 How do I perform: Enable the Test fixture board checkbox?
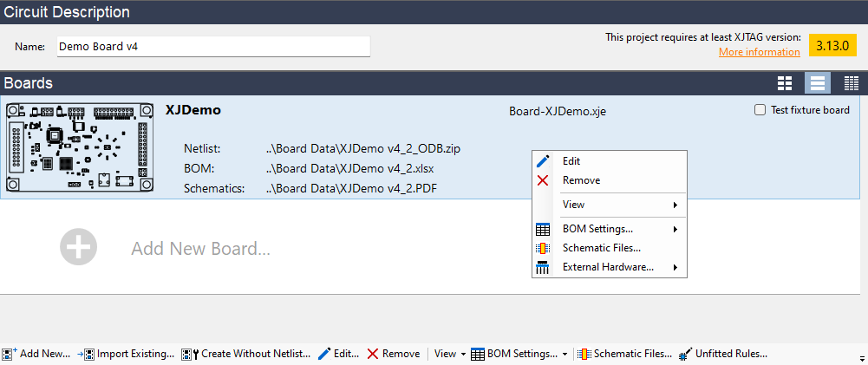[760, 110]
